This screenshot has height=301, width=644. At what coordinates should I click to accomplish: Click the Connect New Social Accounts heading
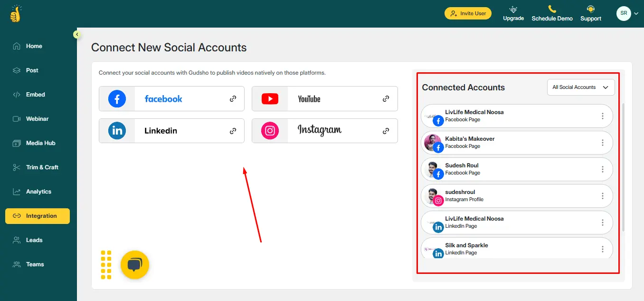tap(169, 48)
